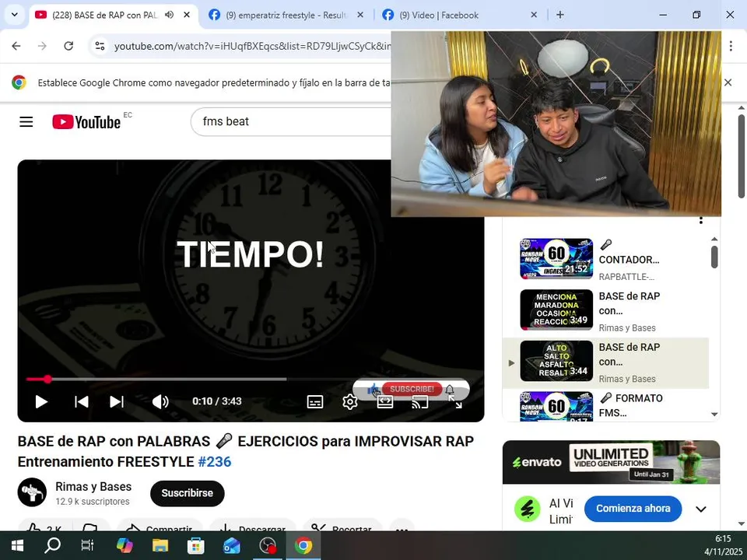This screenshot has height=560, width=747.
Task: Toggle subtitles on the video player
Action: click(315, 402)
